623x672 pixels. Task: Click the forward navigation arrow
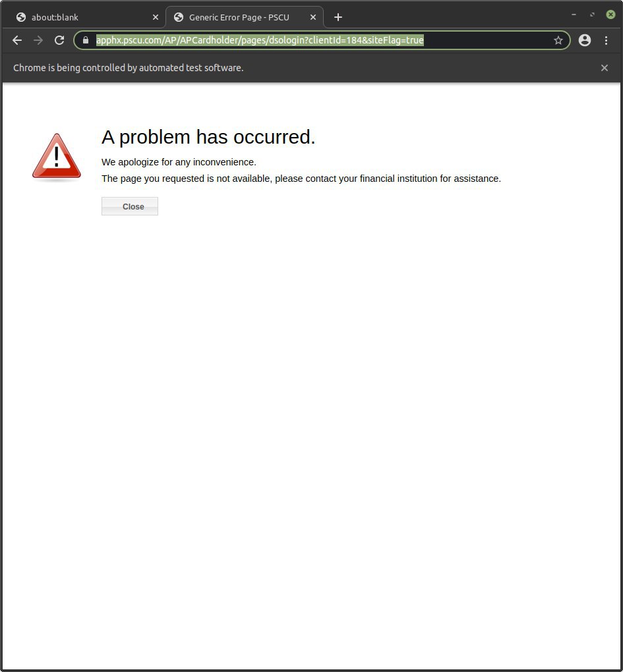38,40
